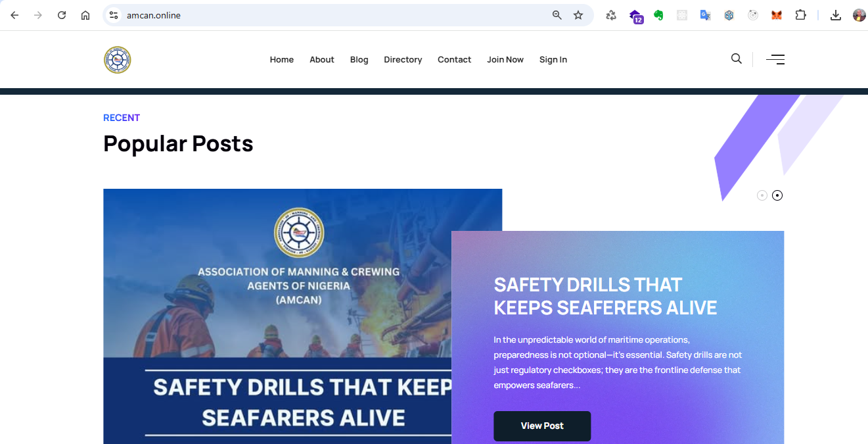Click the Safety Drills post thumbnail image
The width and height of the screenshot is (868, 444).
[x=276, y=316]
